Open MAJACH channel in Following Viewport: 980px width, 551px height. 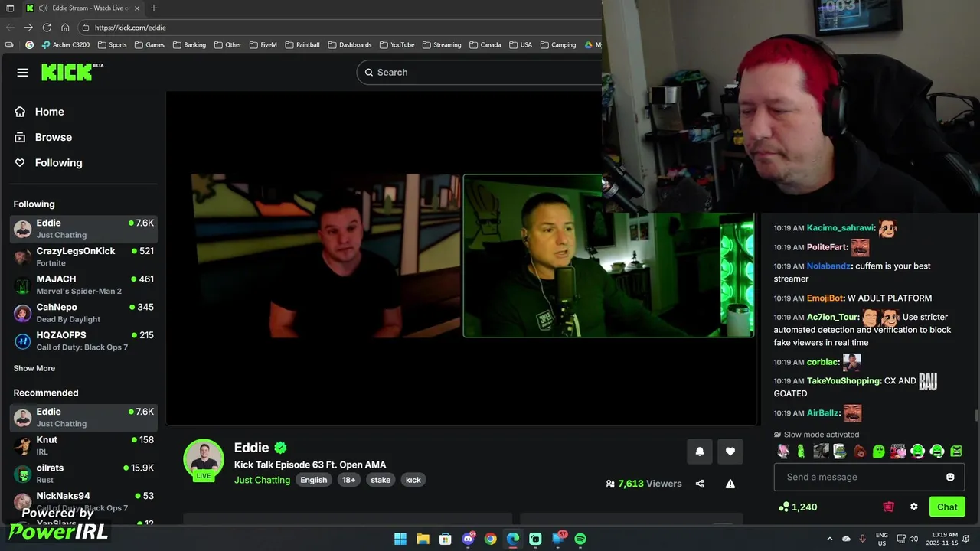click(x=83, y=285)
